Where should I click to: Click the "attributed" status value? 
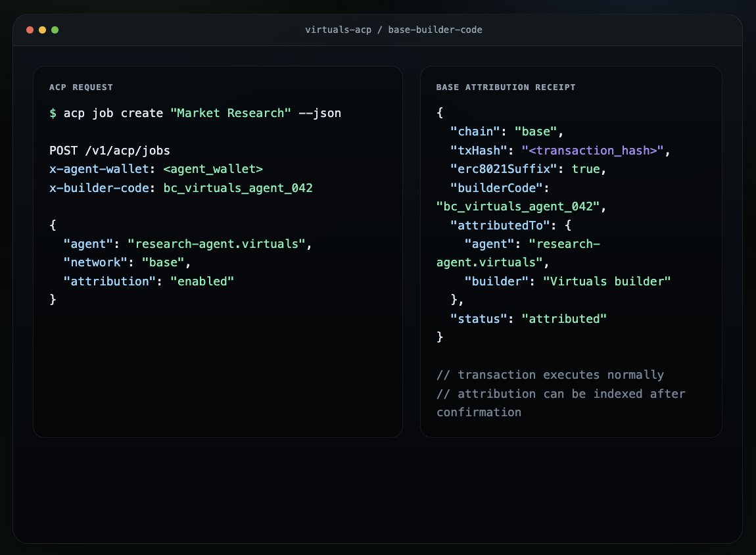pyautogui.click(x=564, y=319)
